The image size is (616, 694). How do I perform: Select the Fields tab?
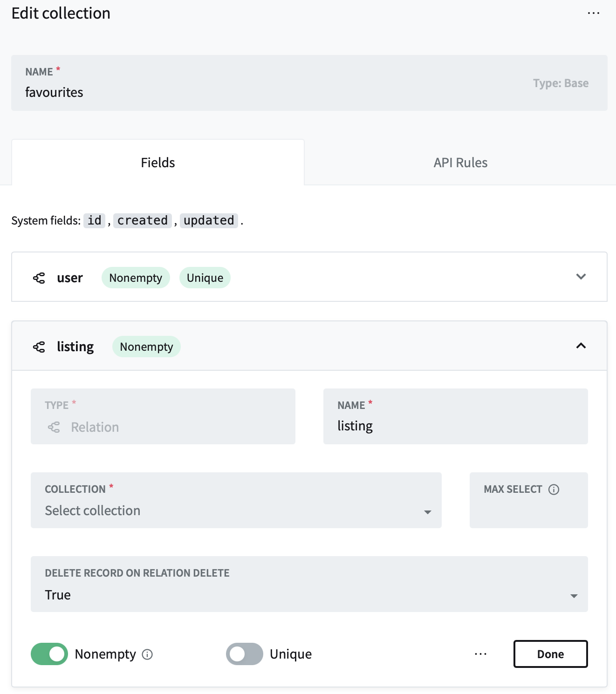click(157, 162)
